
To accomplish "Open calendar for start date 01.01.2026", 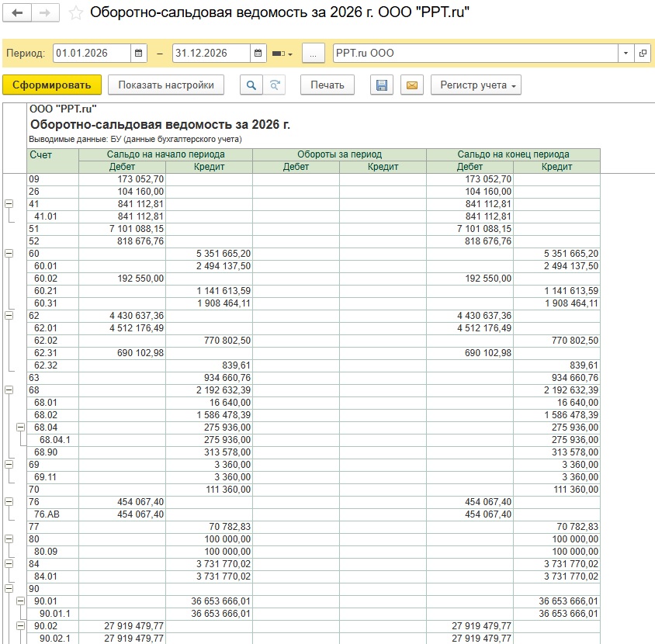I will 139,54.
